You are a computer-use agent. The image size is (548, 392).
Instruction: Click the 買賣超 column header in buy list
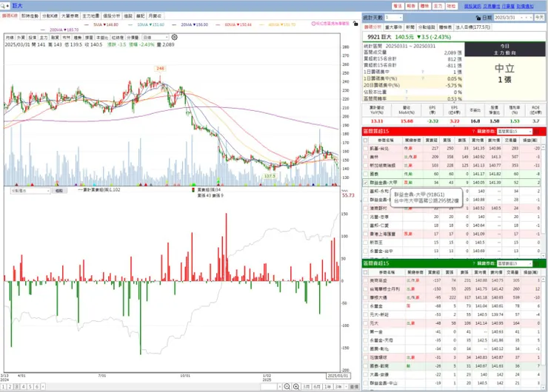pyautogui.click(x=431, y=141)
